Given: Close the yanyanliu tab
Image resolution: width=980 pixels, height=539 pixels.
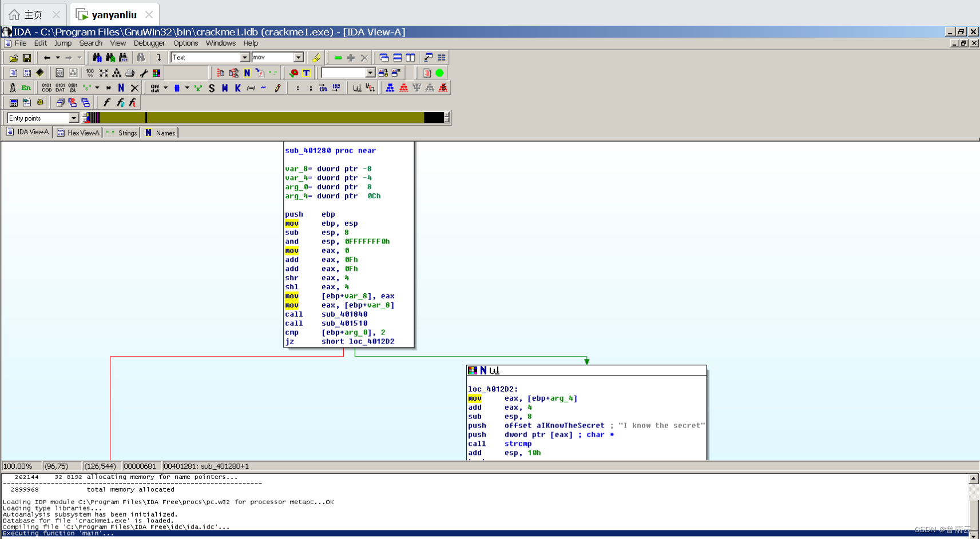Looking at the screenshot, I should (x=149, y=15).
